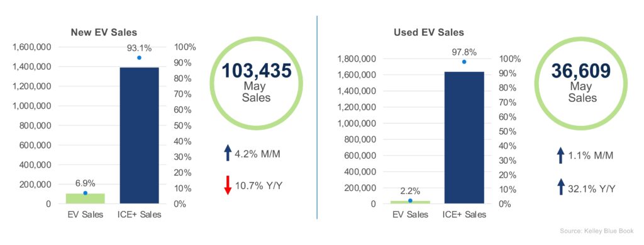Click the navy ICE+ Sales bar in Used EV chart
Screen dimensions: 644x245
(x=465, y=138)
